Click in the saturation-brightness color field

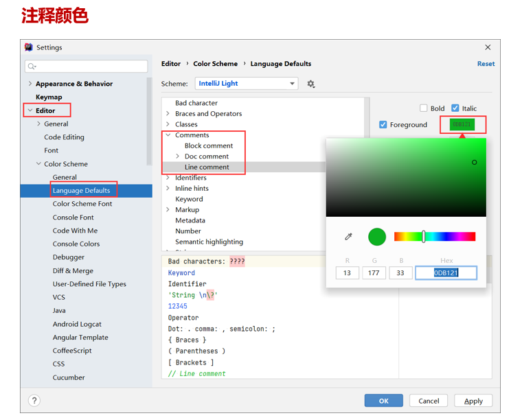[406, 178]
